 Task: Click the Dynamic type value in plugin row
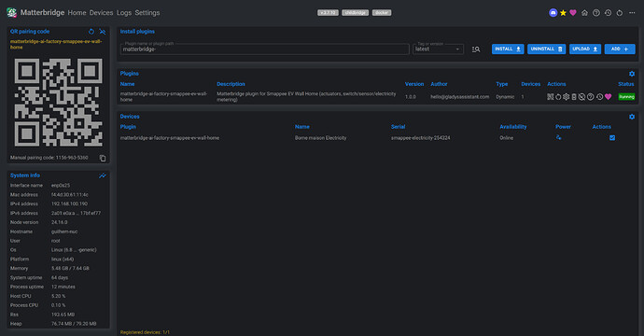[x=505, y=97]
